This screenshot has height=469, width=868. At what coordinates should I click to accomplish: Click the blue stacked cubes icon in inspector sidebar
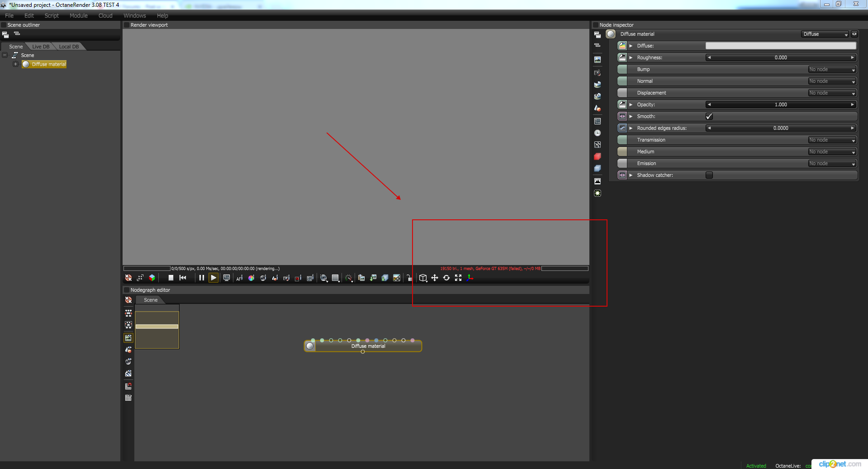click(598, 168)
